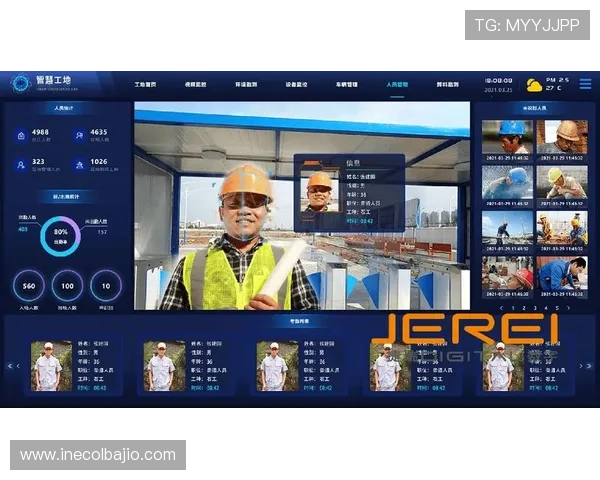Open the hamburger menu at top right
Image resolution: width=600 pixels, height=480 pixels.
(x=586, y=84)
